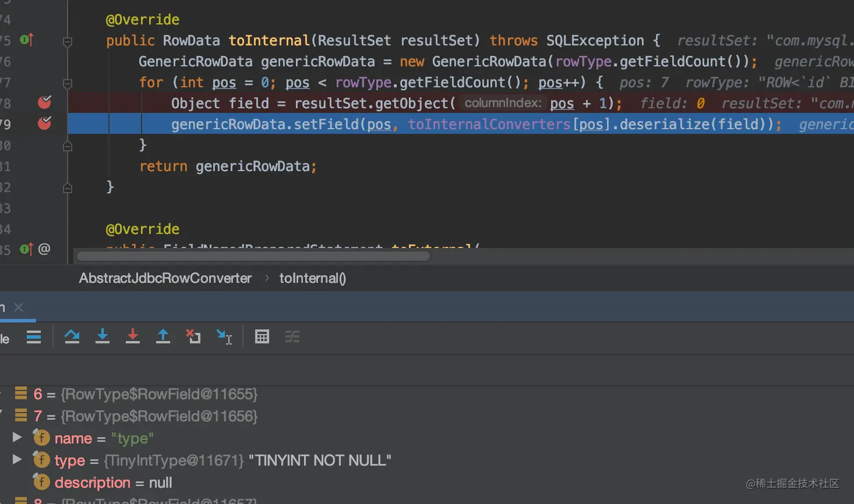Click the fold end marker at the method's closing brace

point(68,187)
